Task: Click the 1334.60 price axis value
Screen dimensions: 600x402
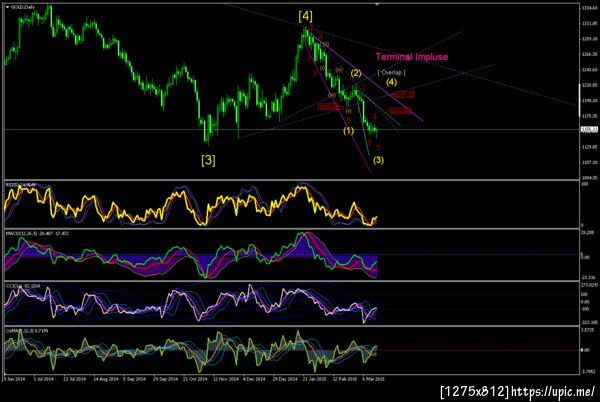Action: pos(589,8)
